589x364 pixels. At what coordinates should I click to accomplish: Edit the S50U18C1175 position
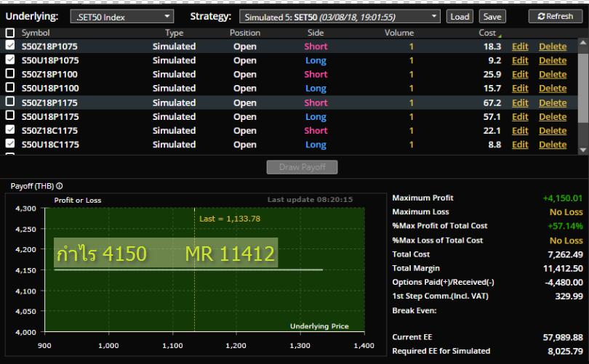tap(520, 145)
